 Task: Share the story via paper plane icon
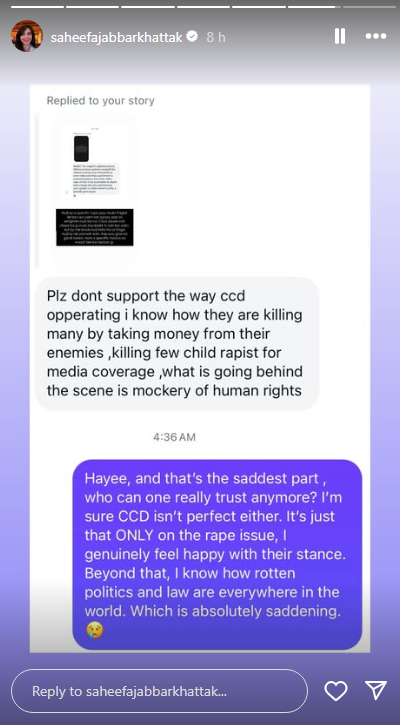click(375, 690)
